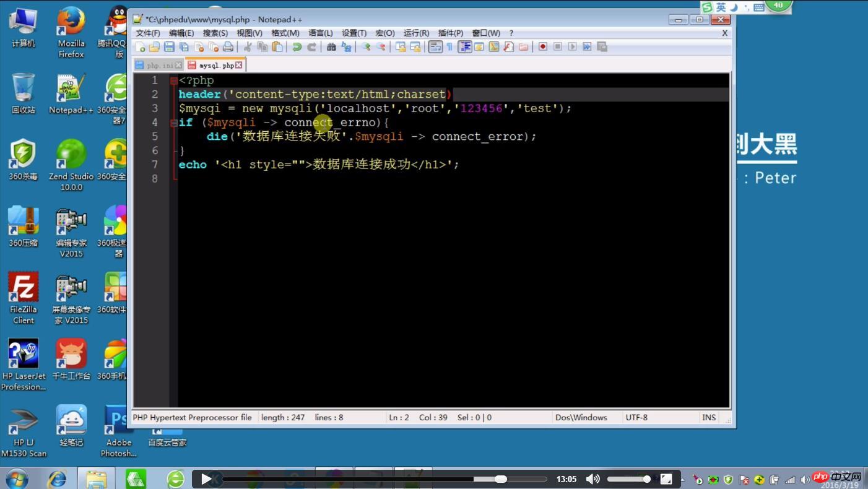Save all files with the stacked-floppy icon
The image size is (868, 489).
(184, 46)
